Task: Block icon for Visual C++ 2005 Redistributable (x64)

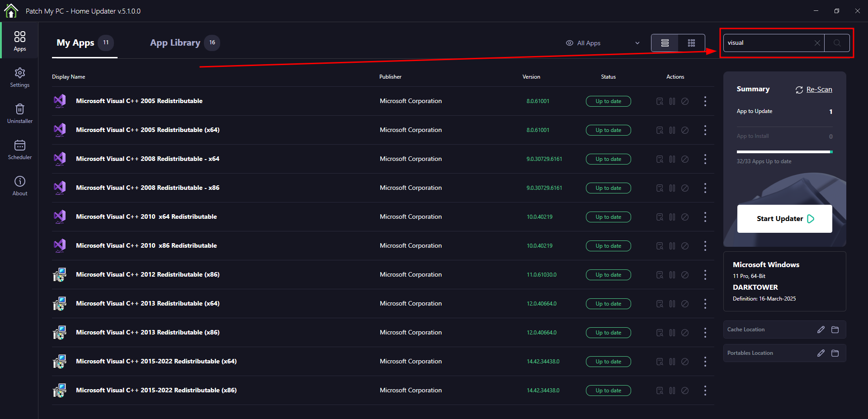Action: coord(685,130)
